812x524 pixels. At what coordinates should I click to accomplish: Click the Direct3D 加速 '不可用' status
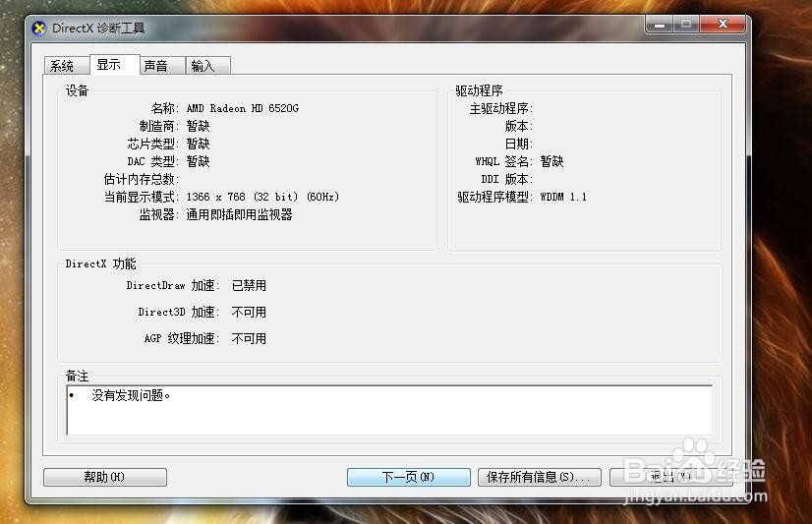click(x=249, y=312)
